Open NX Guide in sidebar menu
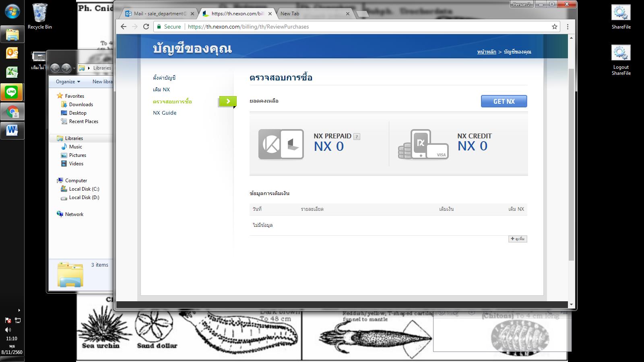 point(165,113)
